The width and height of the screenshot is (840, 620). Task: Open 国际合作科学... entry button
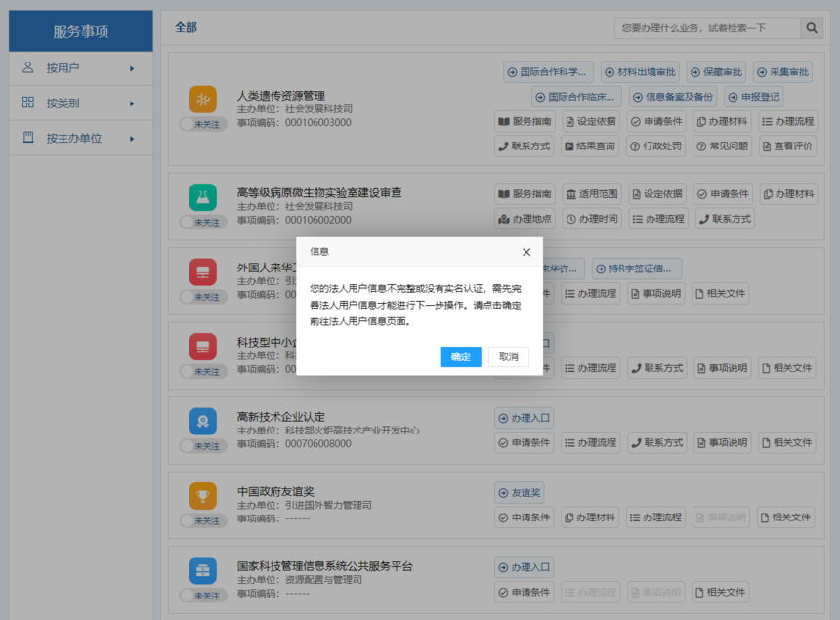click(548, 71)
